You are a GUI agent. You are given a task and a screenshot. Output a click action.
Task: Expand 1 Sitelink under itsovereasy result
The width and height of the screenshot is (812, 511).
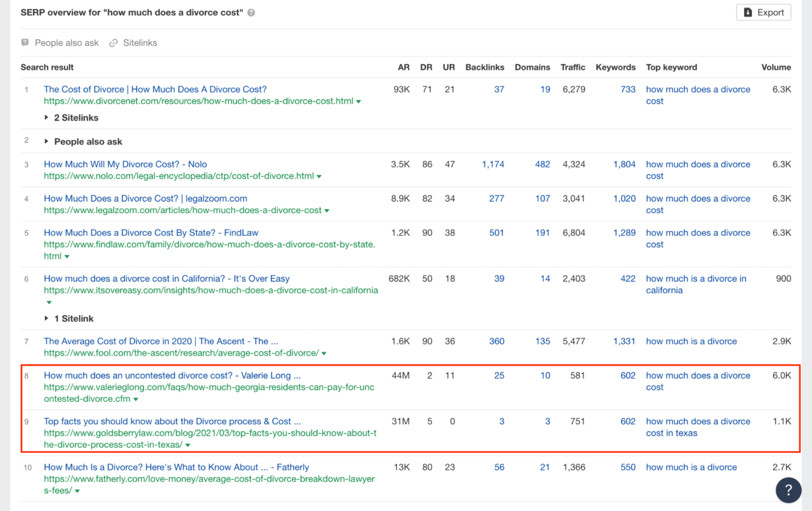coord(69,318)
